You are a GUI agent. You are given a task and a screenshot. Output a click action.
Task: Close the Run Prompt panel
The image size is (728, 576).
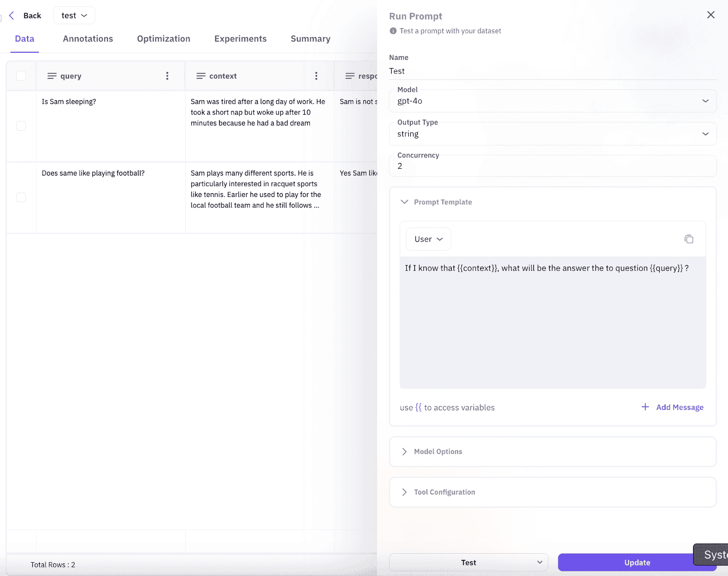(x=711, y=15)
